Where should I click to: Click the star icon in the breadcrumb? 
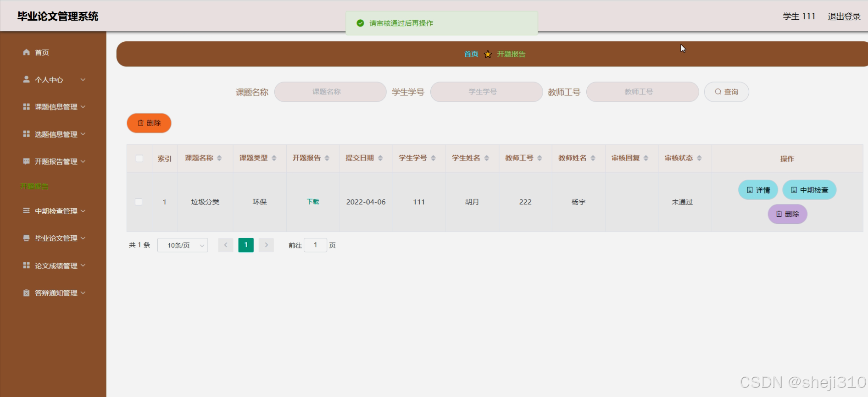488,54
